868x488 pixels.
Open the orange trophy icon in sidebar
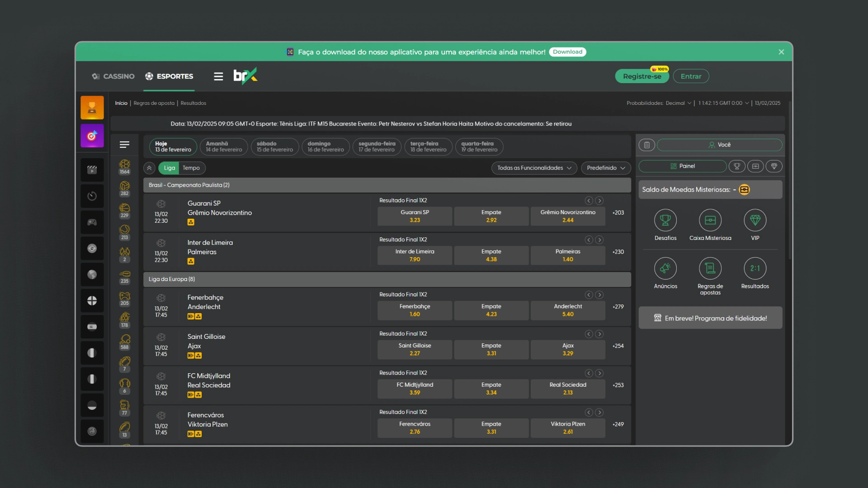coord(92,108)
